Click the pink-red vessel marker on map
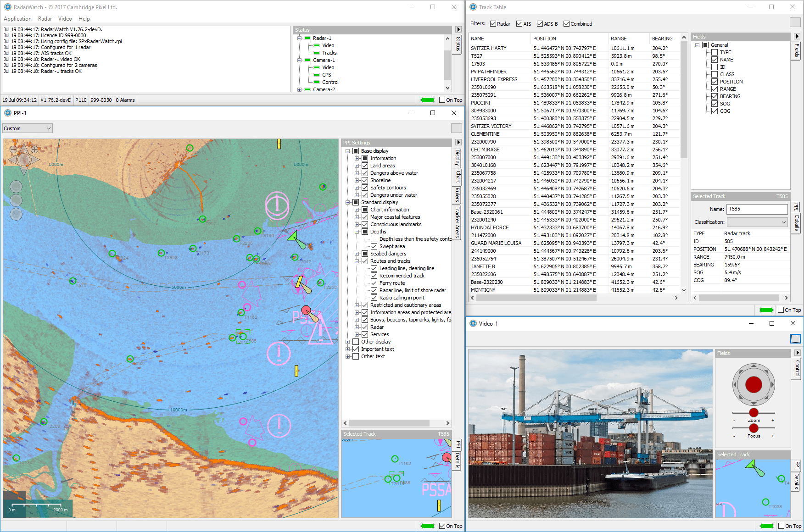 click(306, 310)
